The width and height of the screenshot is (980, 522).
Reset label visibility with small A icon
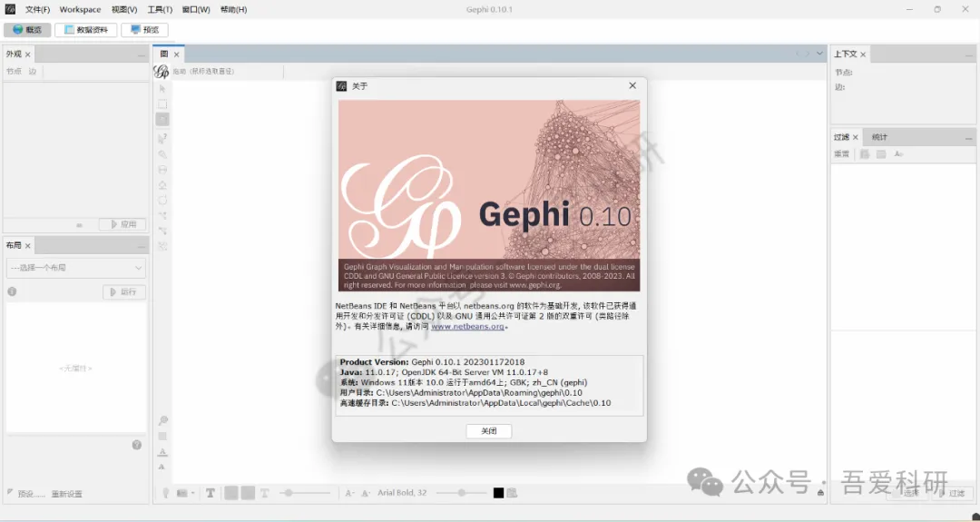[162, 467]
